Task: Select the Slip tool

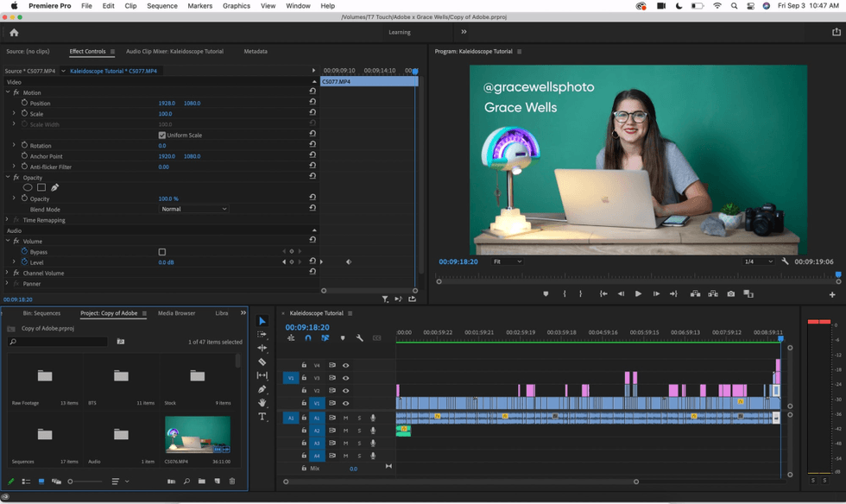Action: click(262, 375)
